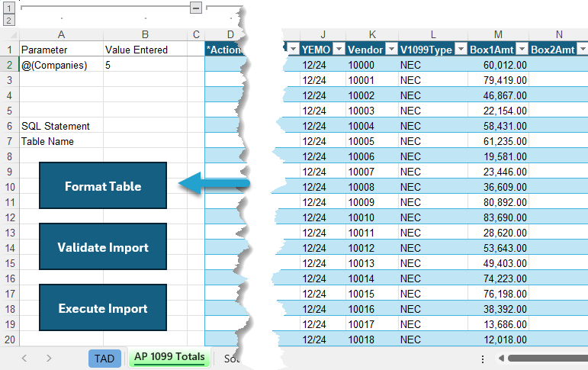Image resolution: width=588 pixels, height=370 pixels.
Task: Select column L header
Action: click(433, 34)
